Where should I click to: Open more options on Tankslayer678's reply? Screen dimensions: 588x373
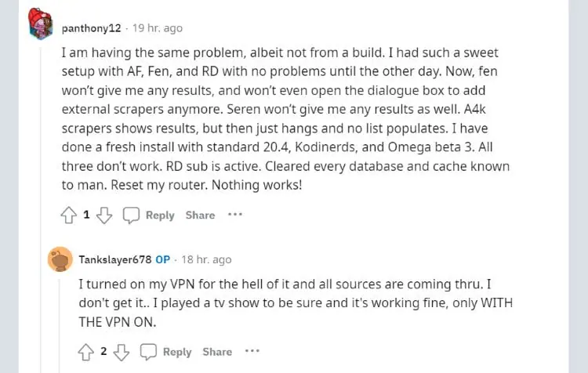click(x=252, y=352)
